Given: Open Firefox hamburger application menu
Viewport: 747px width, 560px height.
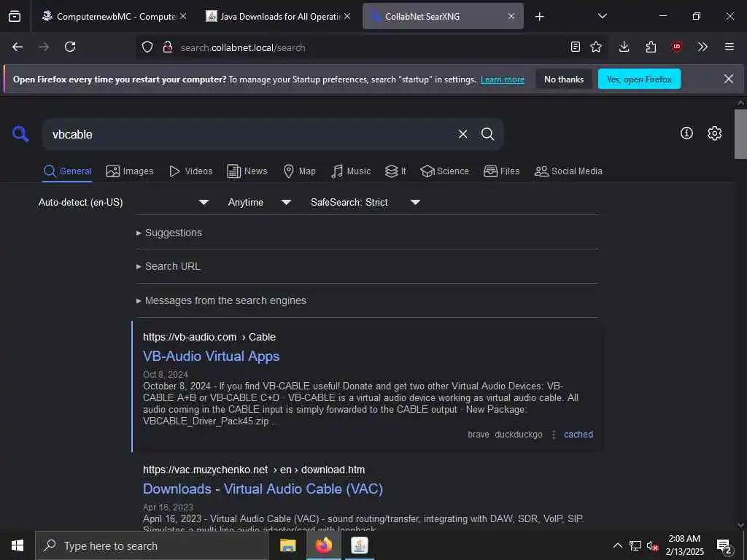Looking at the screenshot, I should point(729,47).
